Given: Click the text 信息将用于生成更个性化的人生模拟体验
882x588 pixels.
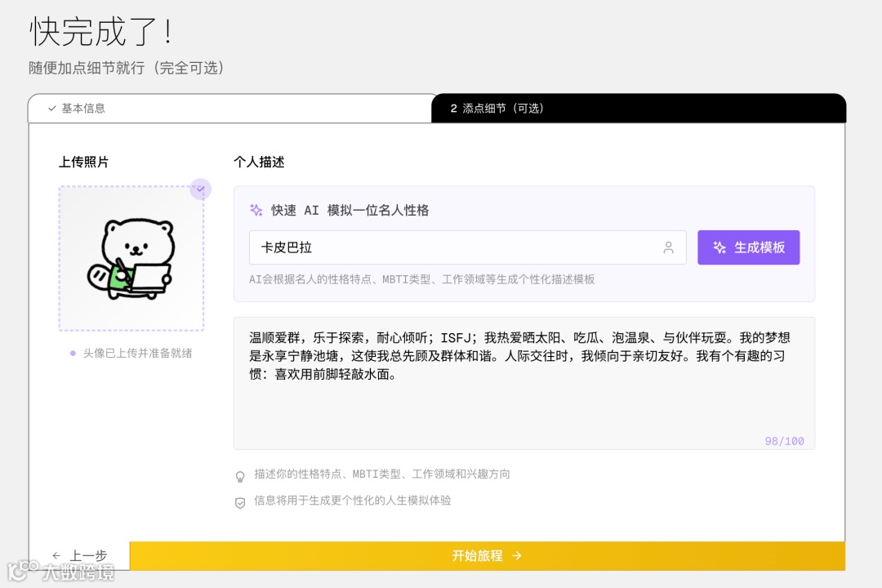Looking at the screenshot, I should [352, 501].
